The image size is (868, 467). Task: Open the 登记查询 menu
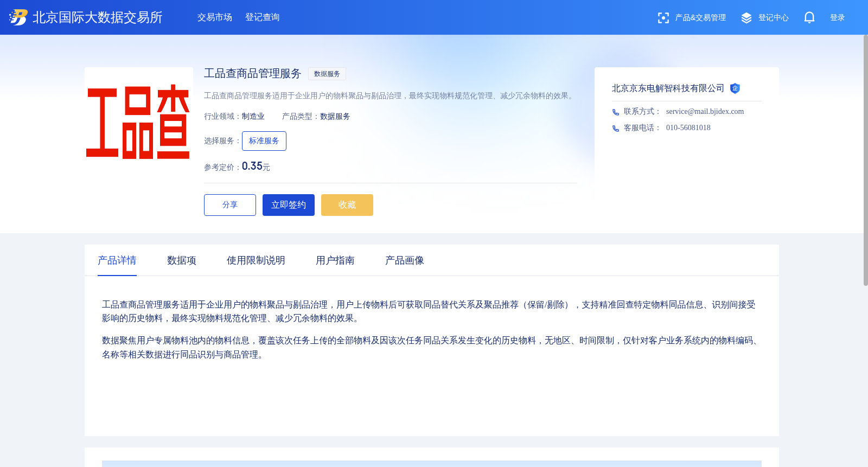[x=263, y=17]
